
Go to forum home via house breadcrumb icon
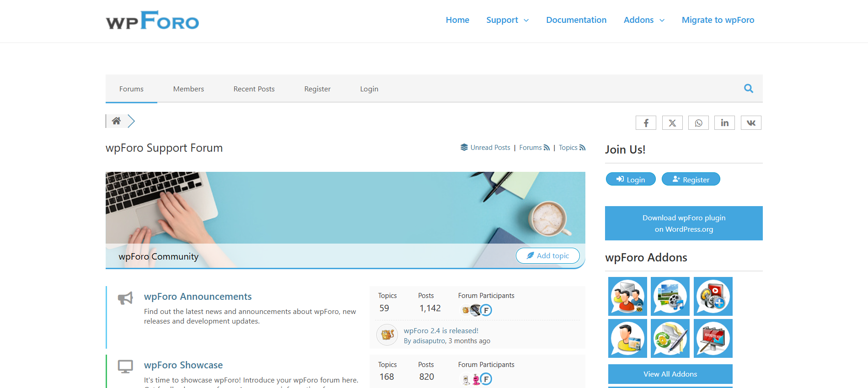click(116, 121)
